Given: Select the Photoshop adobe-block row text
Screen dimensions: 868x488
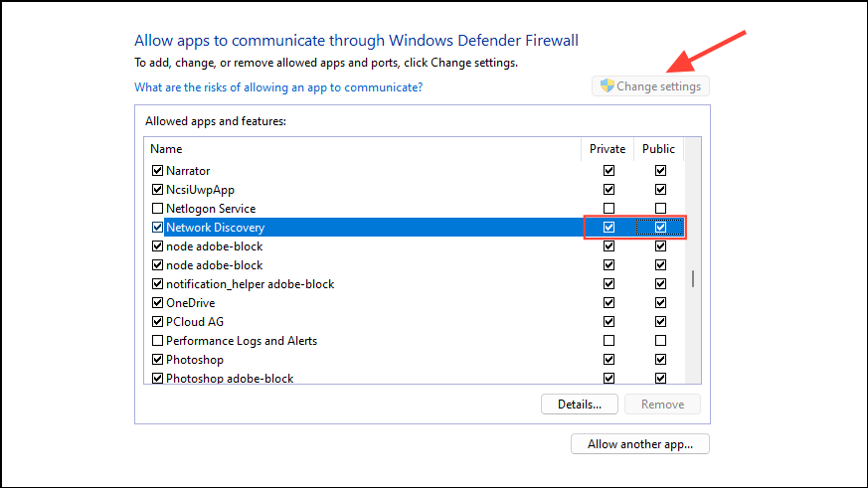Looking at the screenshot, I should [230, 379].
